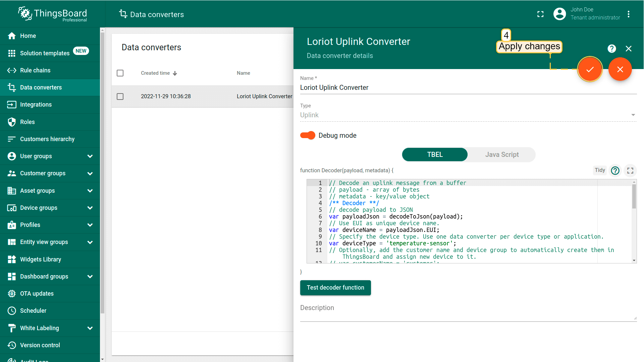Click the Version control history icon
This screenshot has height=362, width=644.
(x=12, y=345)
